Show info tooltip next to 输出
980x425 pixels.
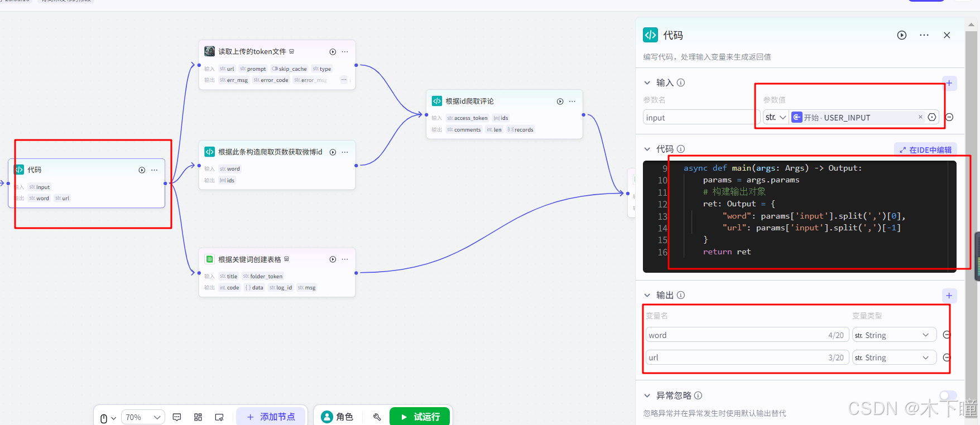pyautogui.click(x=681, y=295)
